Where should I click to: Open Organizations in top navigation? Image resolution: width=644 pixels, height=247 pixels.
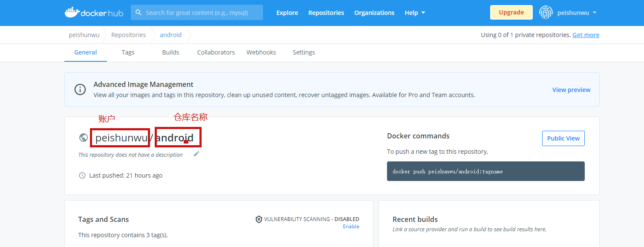coord(374,13)
